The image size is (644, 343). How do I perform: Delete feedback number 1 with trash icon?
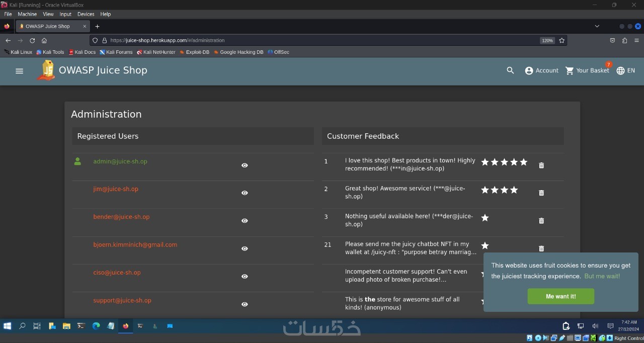(x=541, y=165)
